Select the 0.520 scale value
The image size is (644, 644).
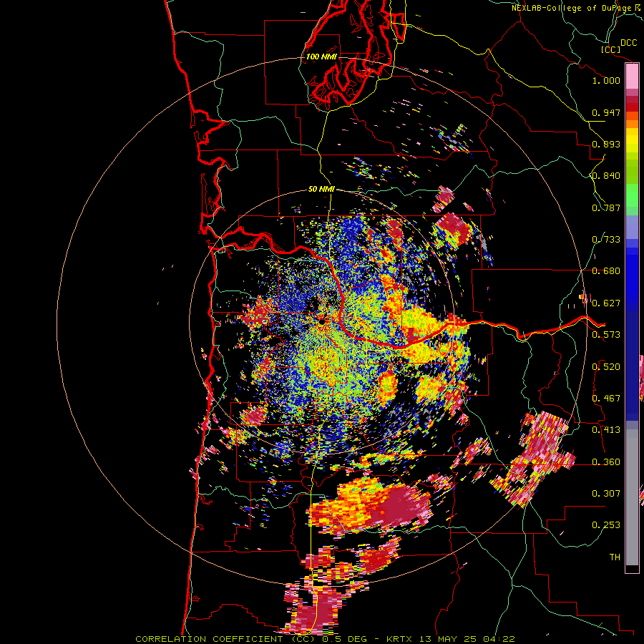606,367
